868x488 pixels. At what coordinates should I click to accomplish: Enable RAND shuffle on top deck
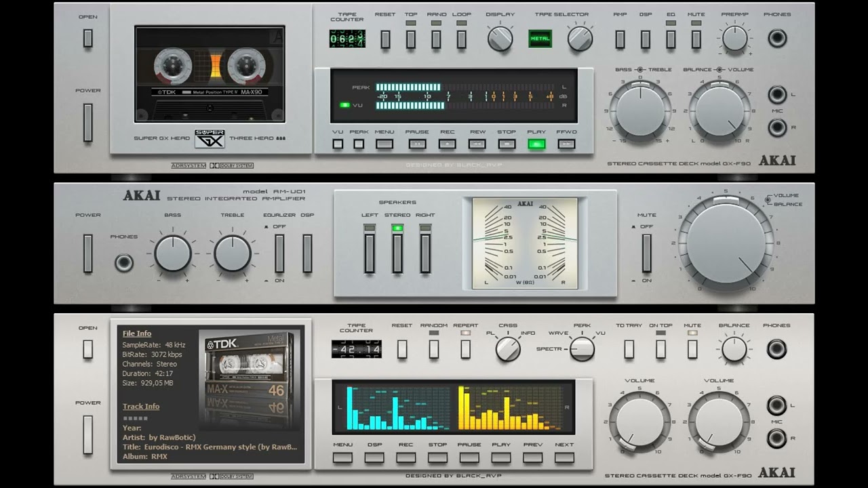pos(436,39)
